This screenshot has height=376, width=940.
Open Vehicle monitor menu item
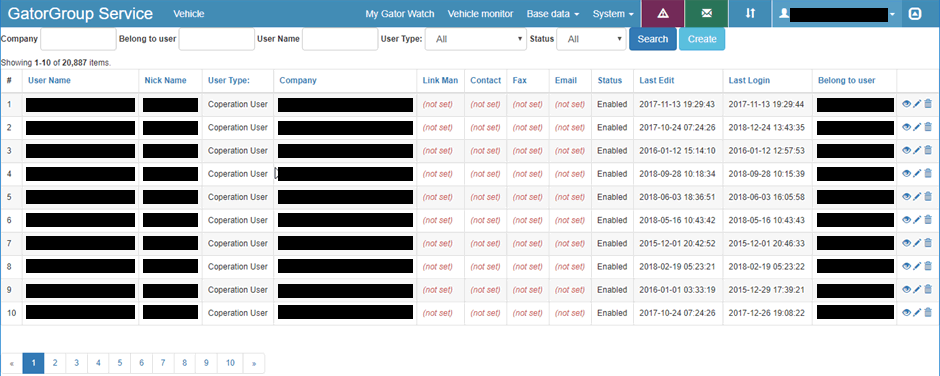click(481, 14)
